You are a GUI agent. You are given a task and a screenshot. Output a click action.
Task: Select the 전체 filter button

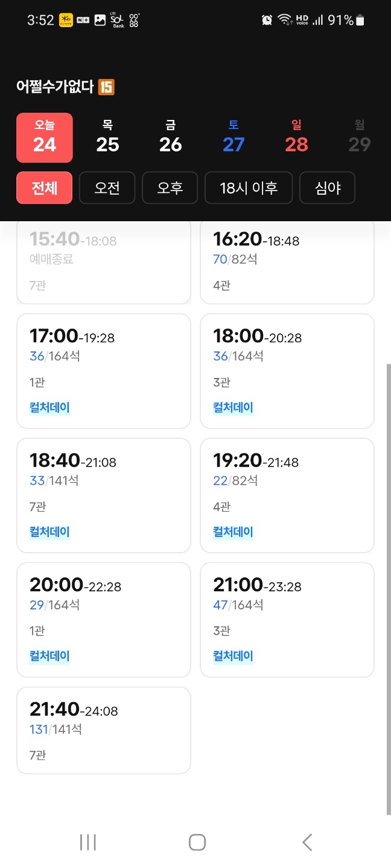[44, 187]
